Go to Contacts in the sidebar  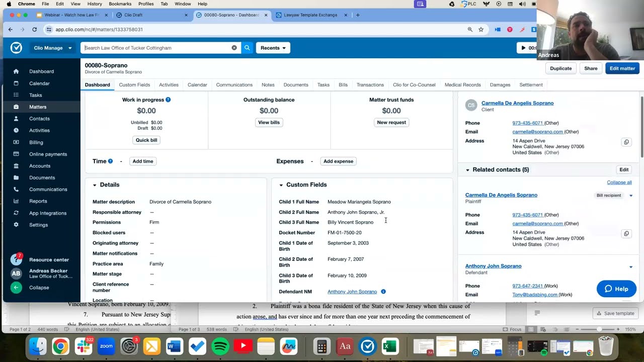[x=39, y=119]
